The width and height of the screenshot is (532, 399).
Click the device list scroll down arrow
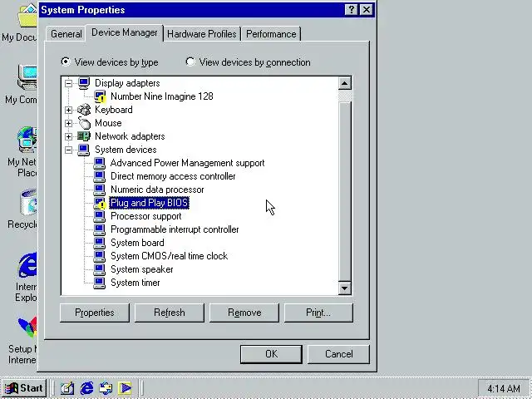point(344,288)
